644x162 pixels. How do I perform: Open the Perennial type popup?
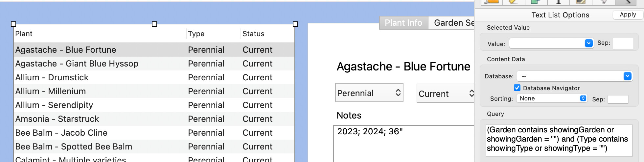369,93
